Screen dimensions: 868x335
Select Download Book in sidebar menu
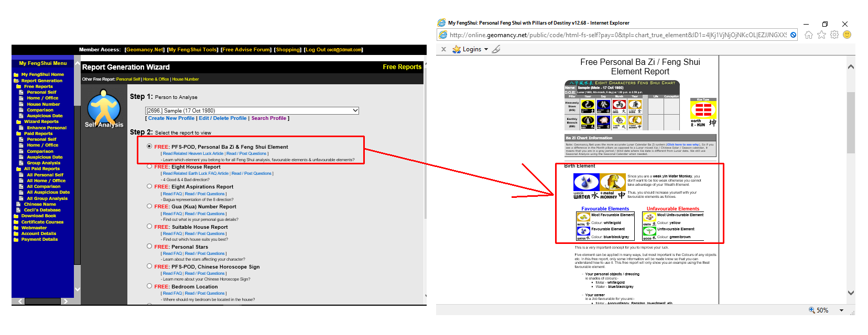coord(38,216)
